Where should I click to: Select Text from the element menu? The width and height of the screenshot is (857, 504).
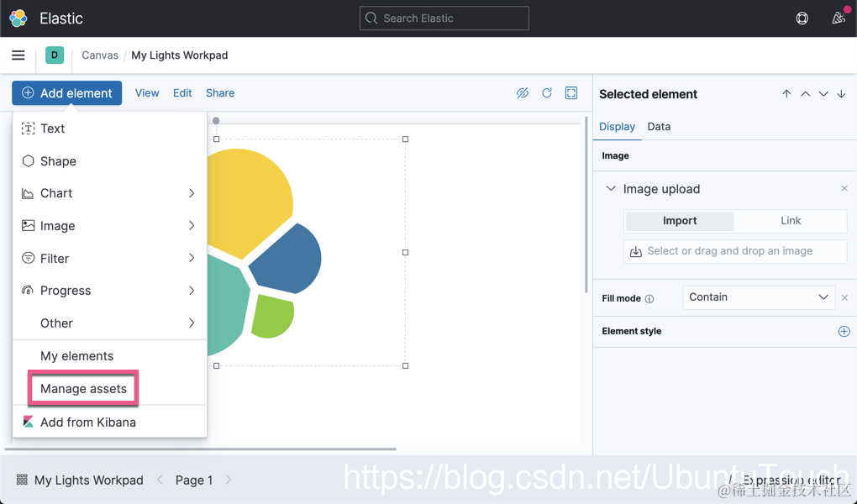pyautogui.click(x=109, y=129)
